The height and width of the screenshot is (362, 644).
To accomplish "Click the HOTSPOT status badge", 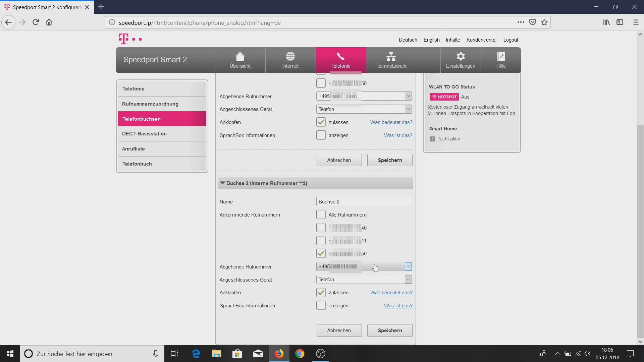I will [x=444, y=97].
